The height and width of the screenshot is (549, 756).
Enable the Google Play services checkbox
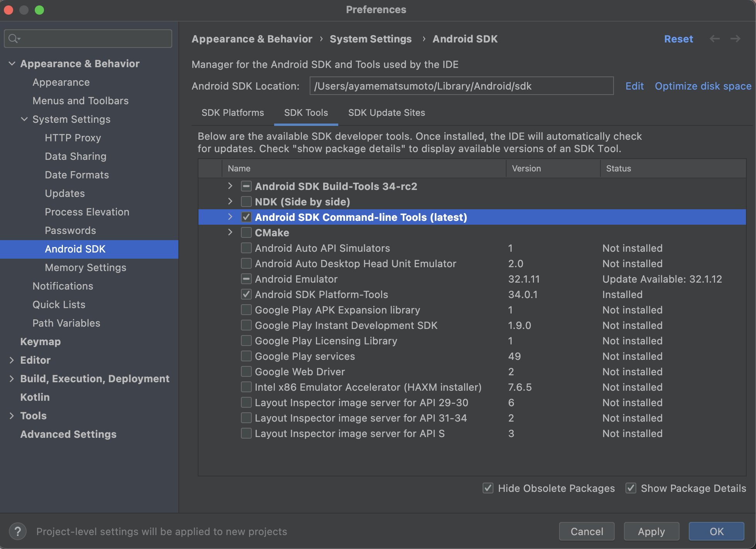click(x=246, y=356)
